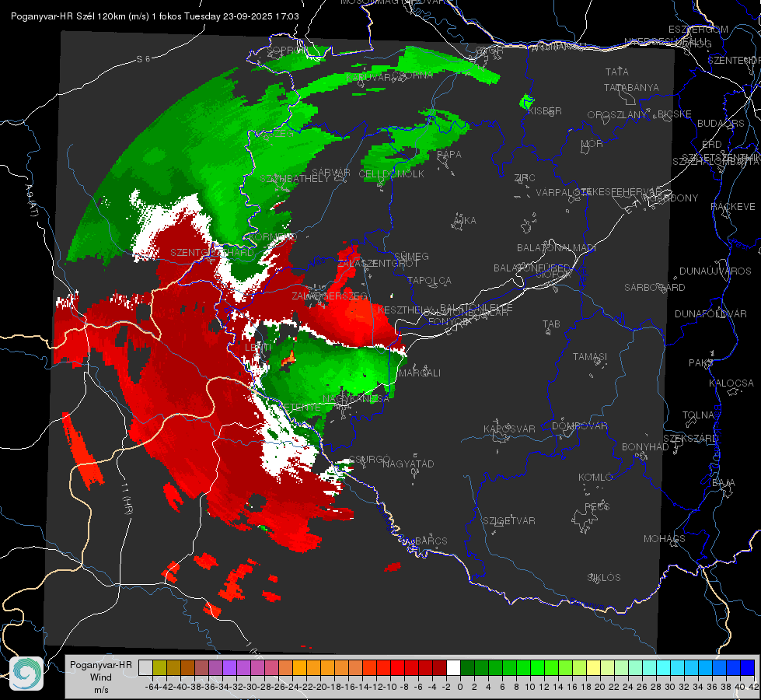Click the KISBER city label
Viewport: 761px width, 700px height.
[x=545, y=110]
